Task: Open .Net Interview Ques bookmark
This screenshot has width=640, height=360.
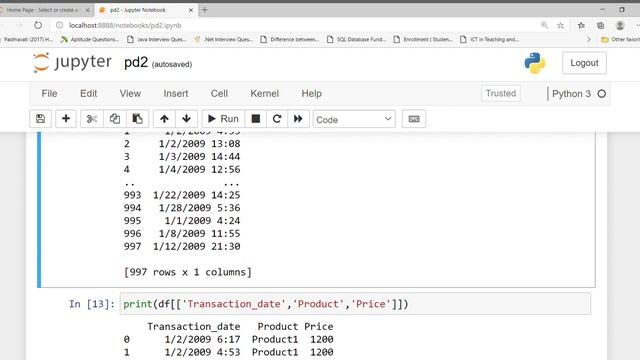Action: point(224,40)
